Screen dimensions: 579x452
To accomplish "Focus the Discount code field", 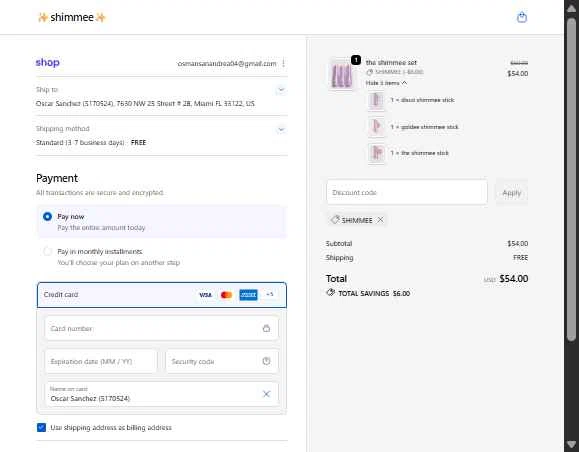I will (x=407, y=192).
